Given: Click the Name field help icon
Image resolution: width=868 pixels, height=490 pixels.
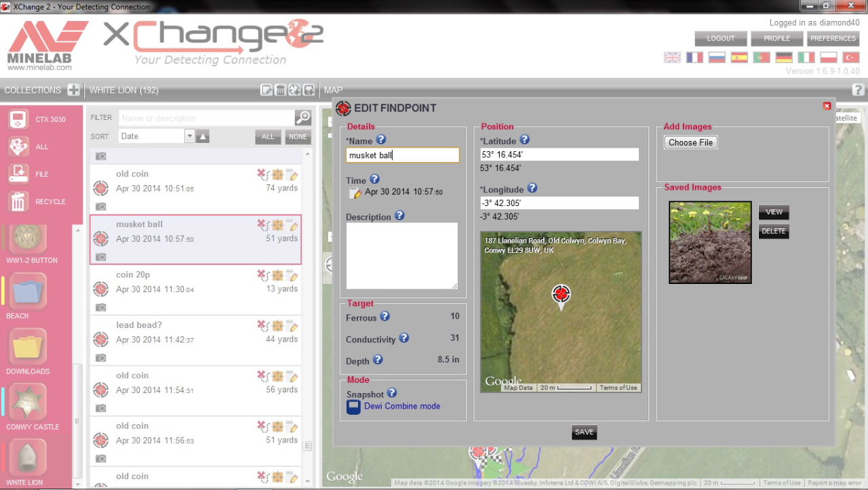Looking at the screenshot, I should point(380,140).
